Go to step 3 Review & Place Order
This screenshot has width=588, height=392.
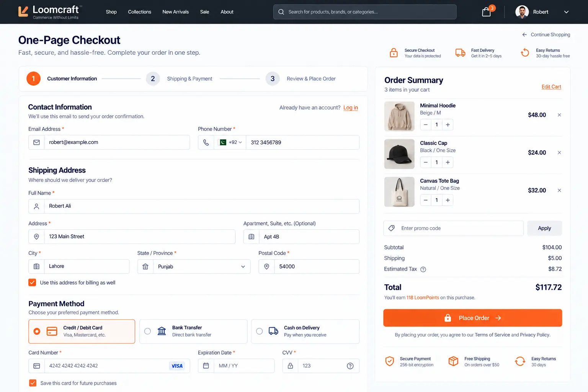click(301, 78)
